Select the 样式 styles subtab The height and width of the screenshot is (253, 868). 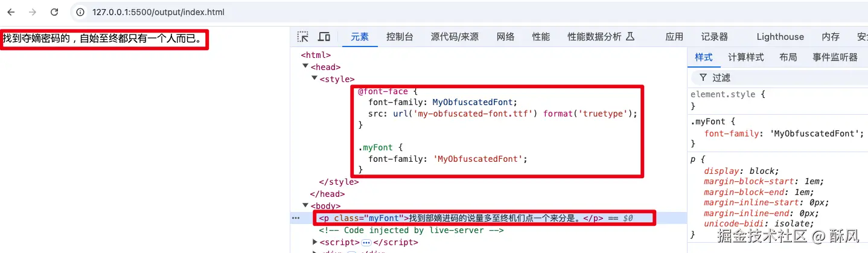pyautogui.click(x=704, y=57)
